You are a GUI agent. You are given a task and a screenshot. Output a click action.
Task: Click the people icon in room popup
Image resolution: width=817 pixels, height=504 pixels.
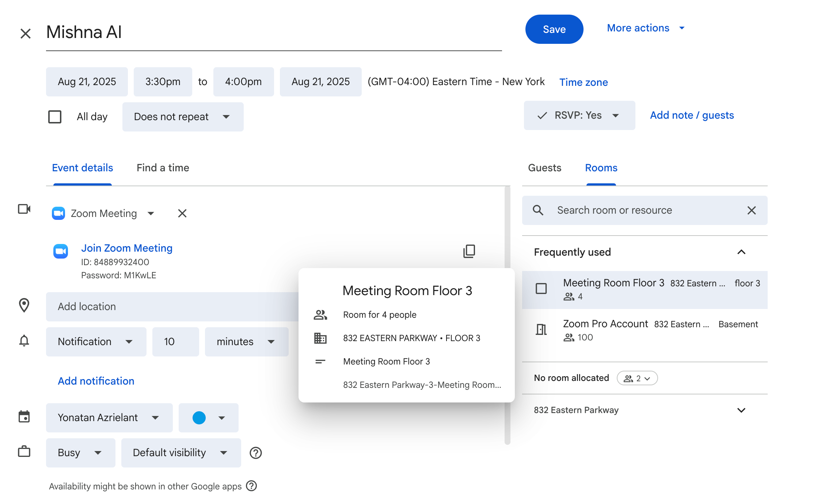click(320, 315)
